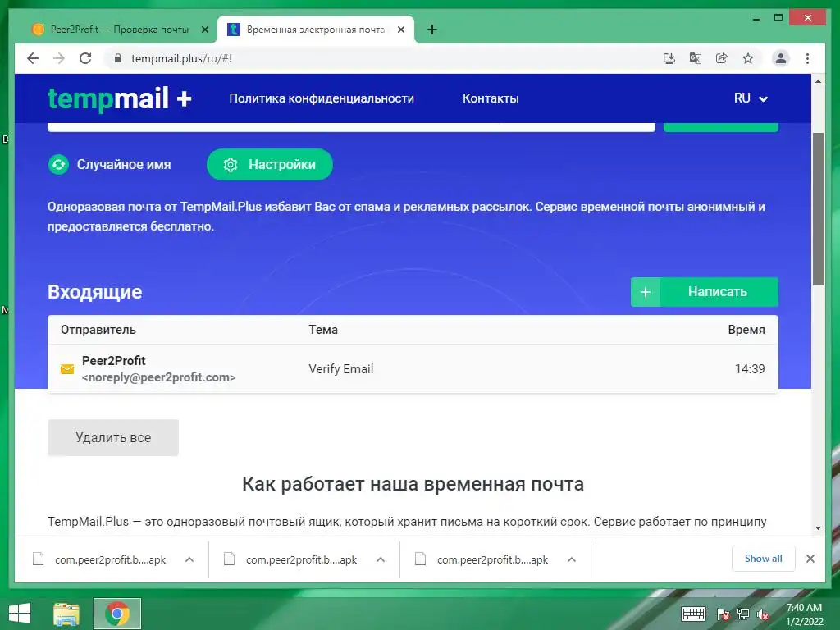Viewport: 840px width, 630px height.
Task: Expand the third download's options chevron
Action: (x=572, y=559)
